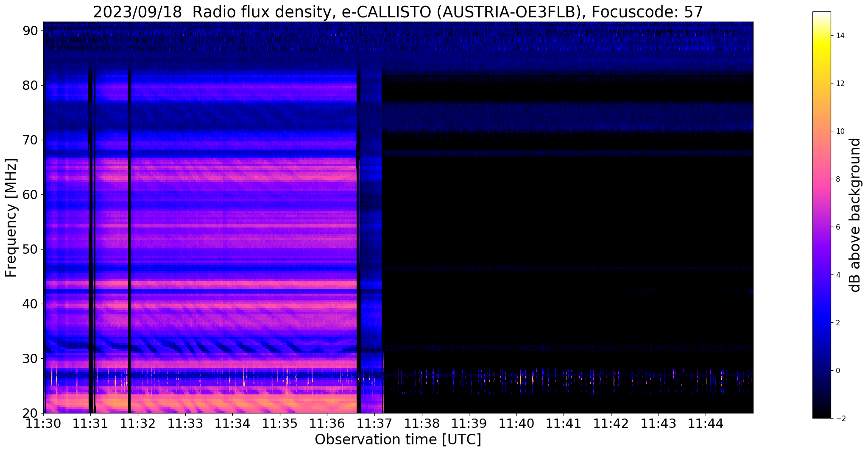Image resolution: width=868 pixels, height=452 pixels.
Task: Click the 11:43 time tick label
Action: click(658, 424)
